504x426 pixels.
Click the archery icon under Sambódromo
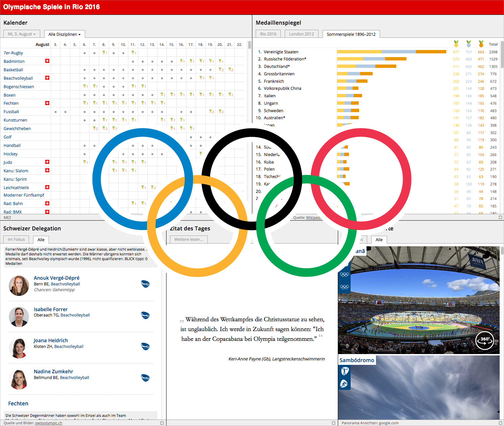point(345,371)
